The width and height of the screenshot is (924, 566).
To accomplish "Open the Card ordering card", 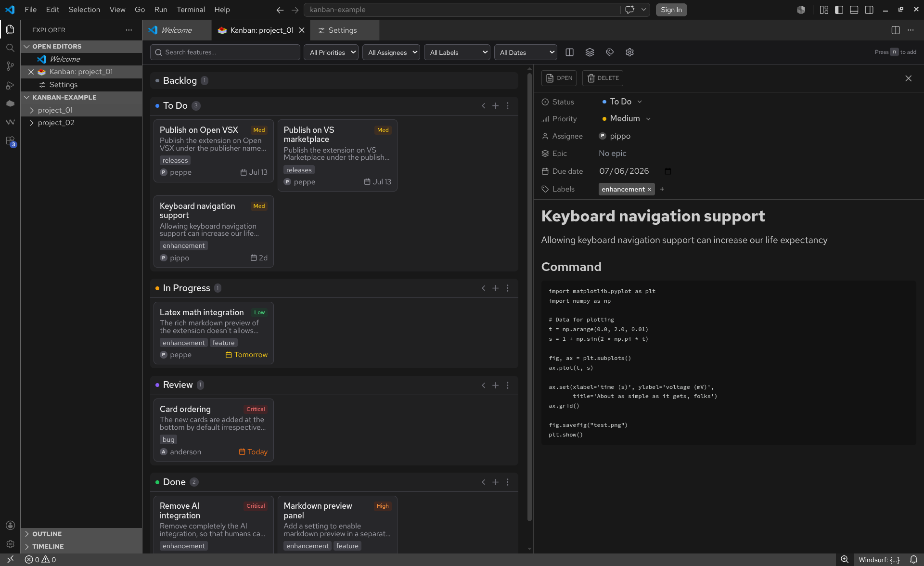I will click(x=214, y=430).
